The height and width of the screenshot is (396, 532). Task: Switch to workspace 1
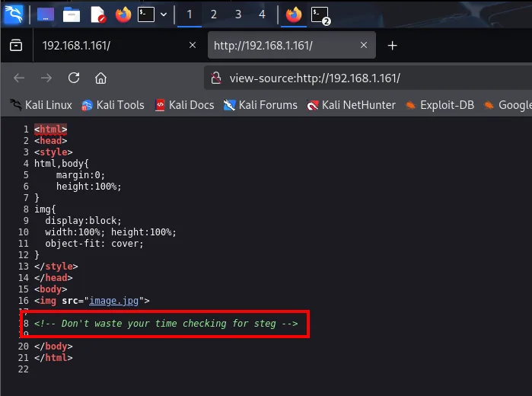(x=190, y=14)
